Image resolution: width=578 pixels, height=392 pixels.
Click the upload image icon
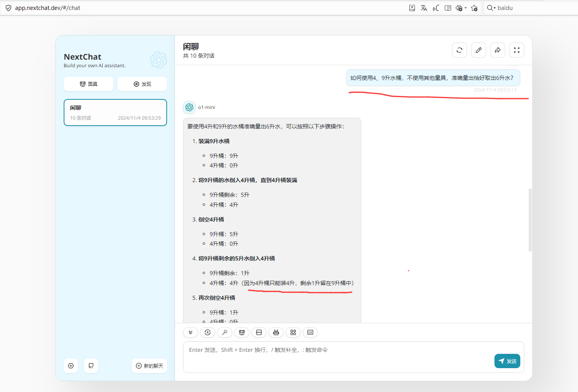(x=259, y=332)
